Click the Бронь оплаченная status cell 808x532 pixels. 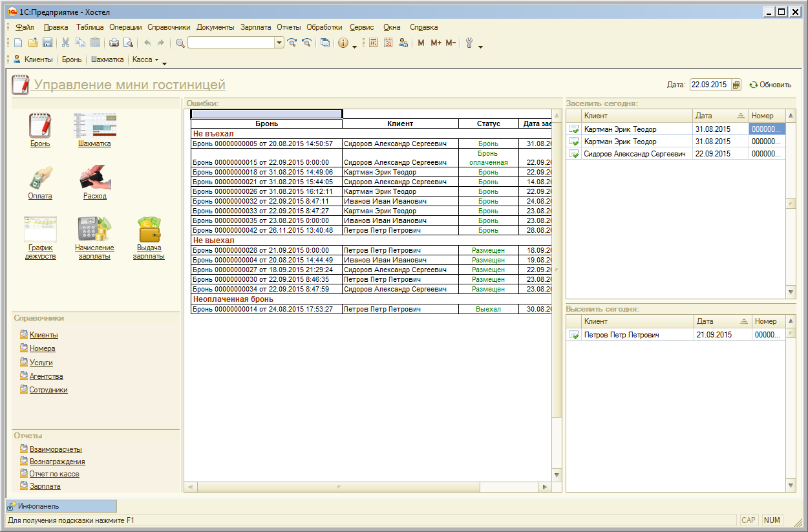(489, 158)
